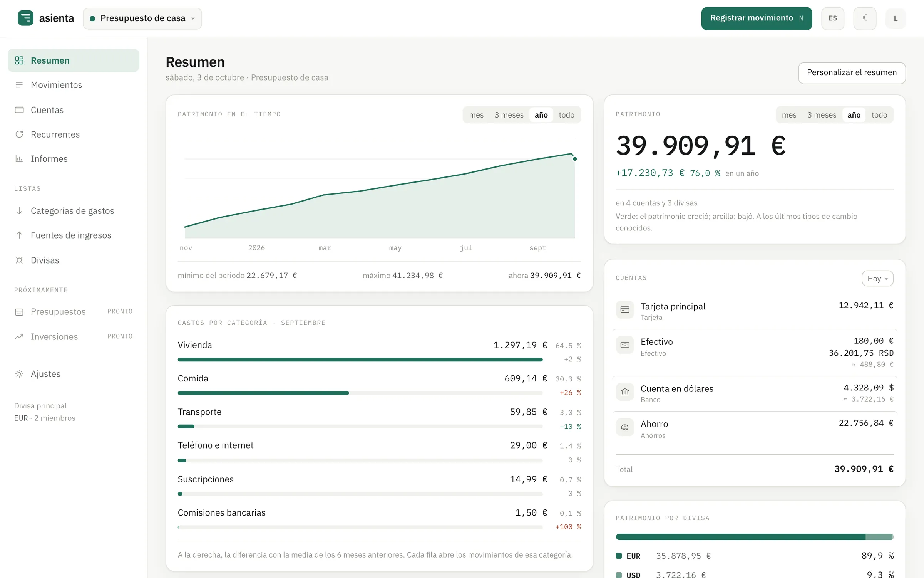
Task: Click the Informes chart icon
Action: coord(19,159)
